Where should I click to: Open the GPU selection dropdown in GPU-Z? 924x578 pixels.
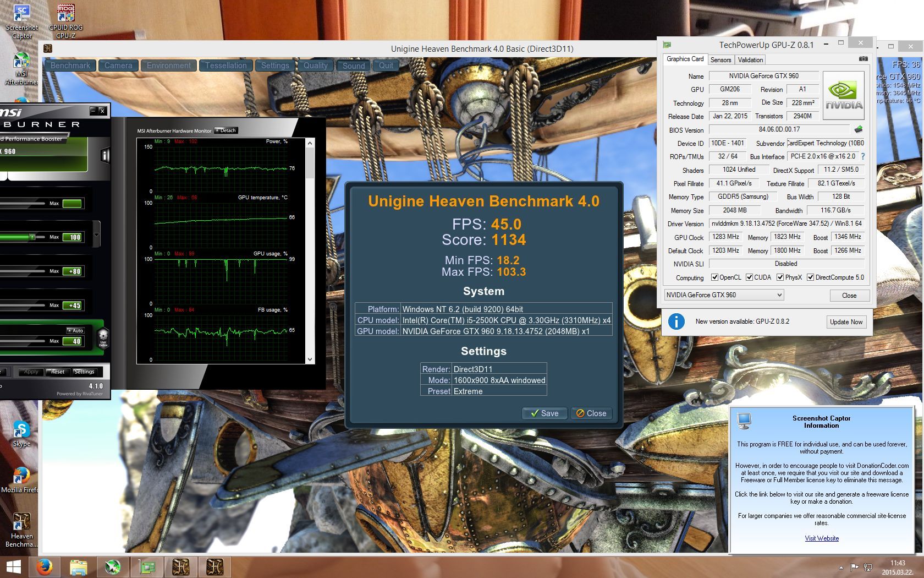pyautogui.click(x=723, y=295)
